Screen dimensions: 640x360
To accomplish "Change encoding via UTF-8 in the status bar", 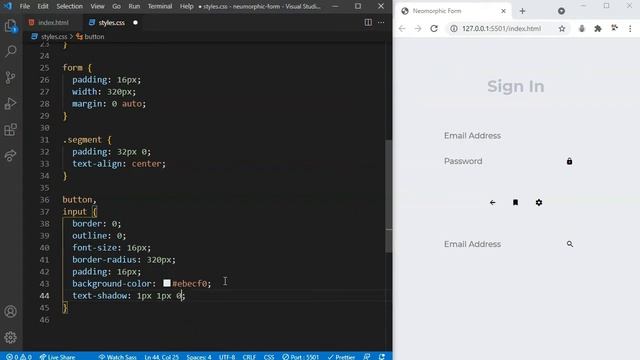I will point(227,357).
